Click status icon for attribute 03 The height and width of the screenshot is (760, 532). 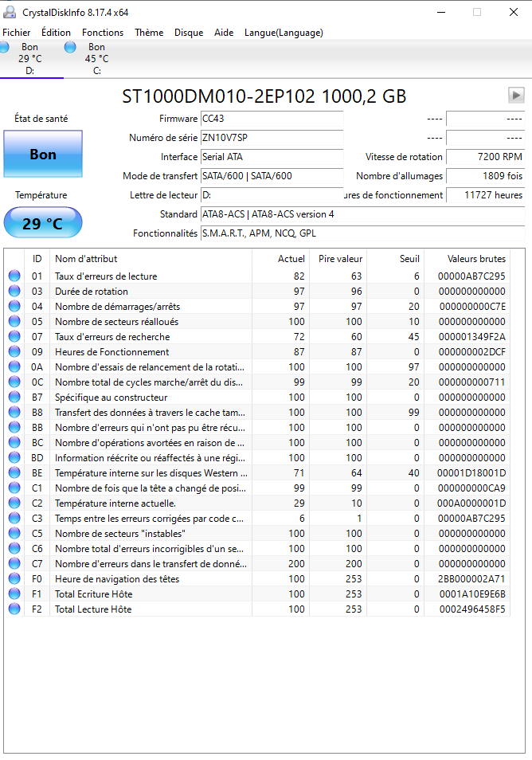coord(14,291)
